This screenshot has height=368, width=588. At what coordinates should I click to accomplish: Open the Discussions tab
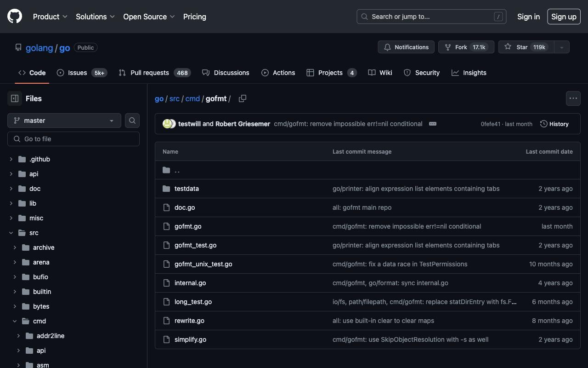pyautogui.click(x=226, y=73)
